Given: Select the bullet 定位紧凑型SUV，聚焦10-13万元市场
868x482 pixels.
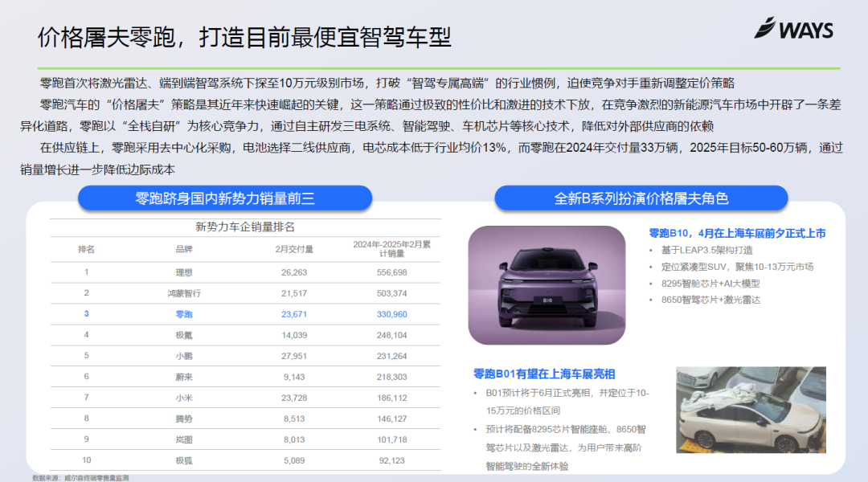Looking at the screenshot, I should pos(737,267).
